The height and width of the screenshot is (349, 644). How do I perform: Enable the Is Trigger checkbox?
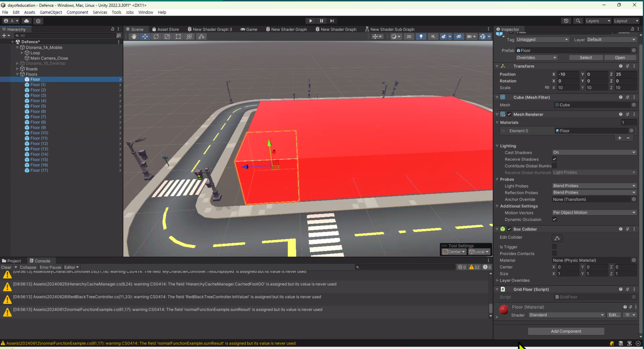point(554,247)
